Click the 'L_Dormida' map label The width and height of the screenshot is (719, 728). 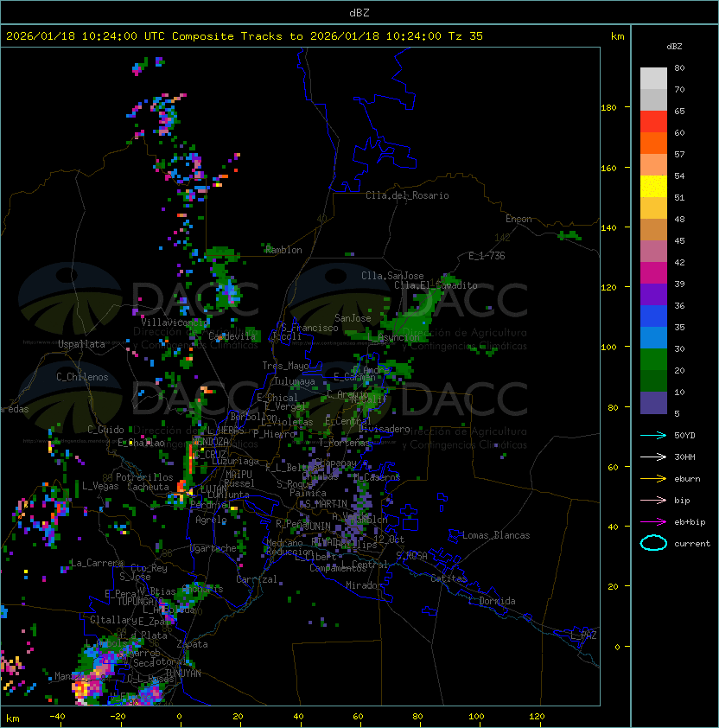(x=492, y=601)
